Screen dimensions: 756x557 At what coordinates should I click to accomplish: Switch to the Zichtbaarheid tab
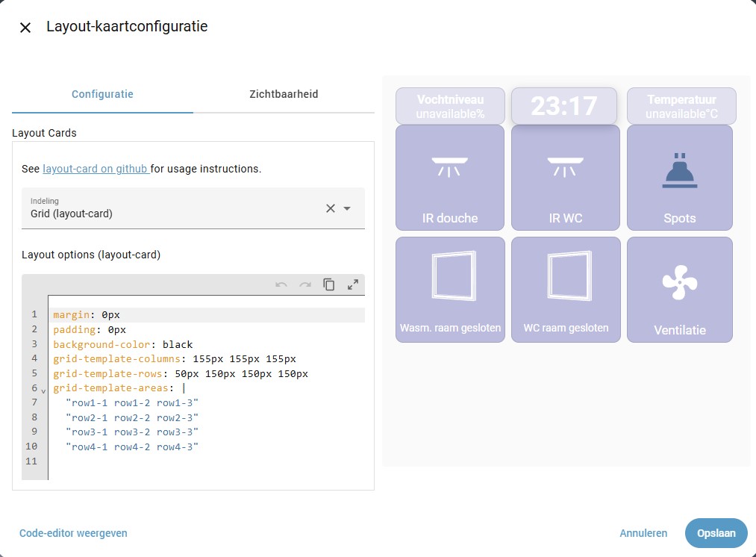(284, 95)
